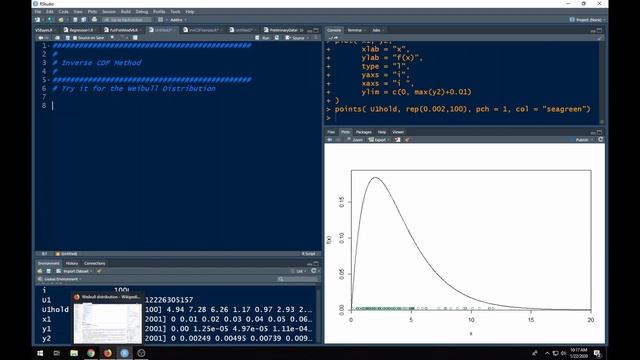Click the previous plot arrow icon

click(x=329, y=140)
